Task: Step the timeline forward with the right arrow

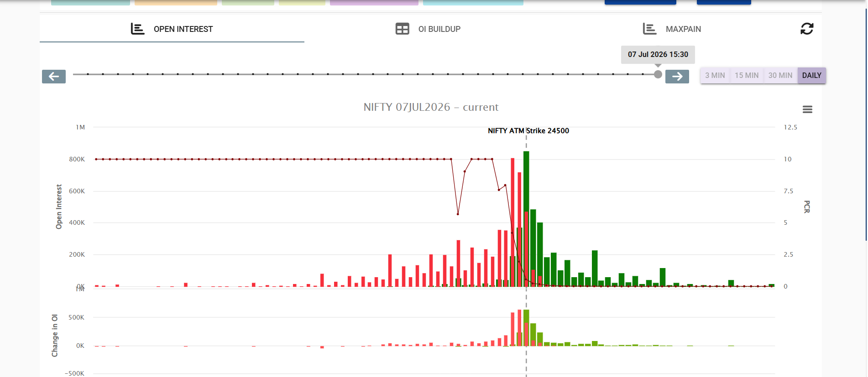Action: (677, 77)
